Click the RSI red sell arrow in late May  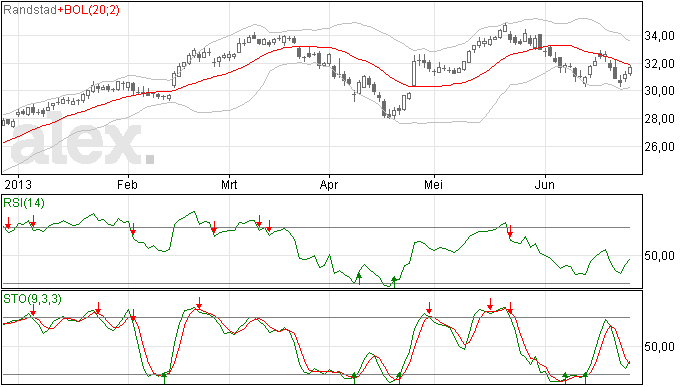click(x=510, y=232)
